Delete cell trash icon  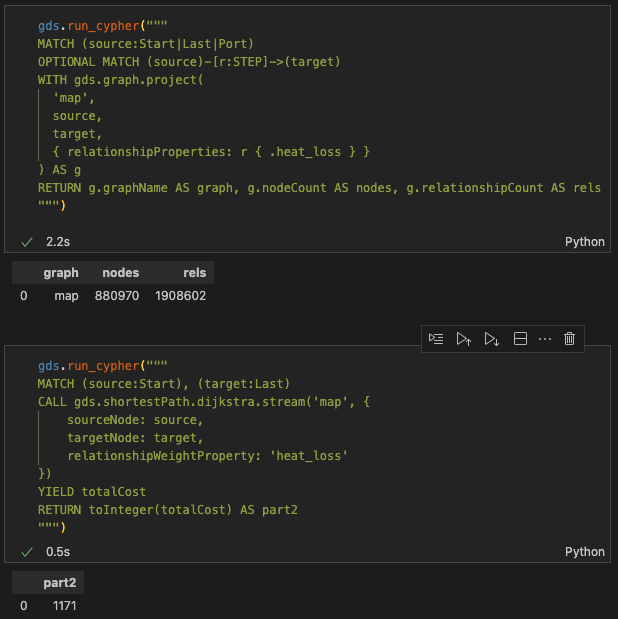click(x=569, y=339)
